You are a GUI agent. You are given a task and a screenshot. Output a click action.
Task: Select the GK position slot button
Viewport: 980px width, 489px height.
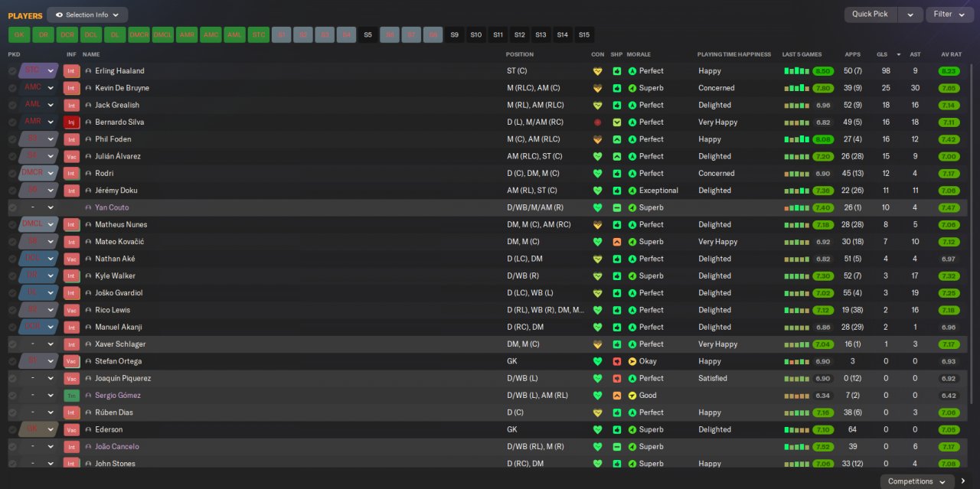[19, 35]
